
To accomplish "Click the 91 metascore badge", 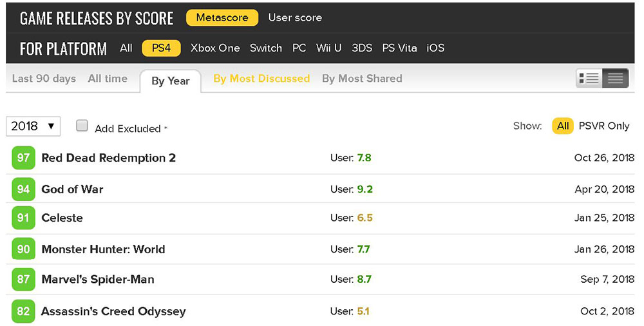I will tap(23, 218).
